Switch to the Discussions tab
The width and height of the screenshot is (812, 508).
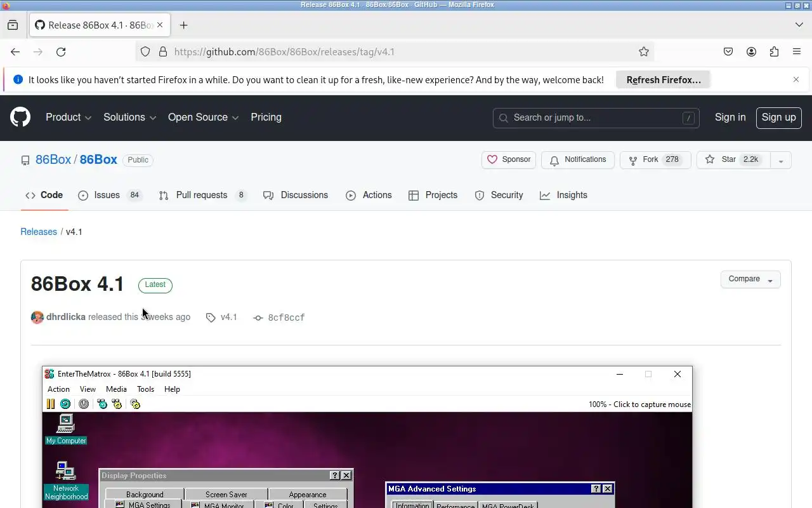(296, 196)
